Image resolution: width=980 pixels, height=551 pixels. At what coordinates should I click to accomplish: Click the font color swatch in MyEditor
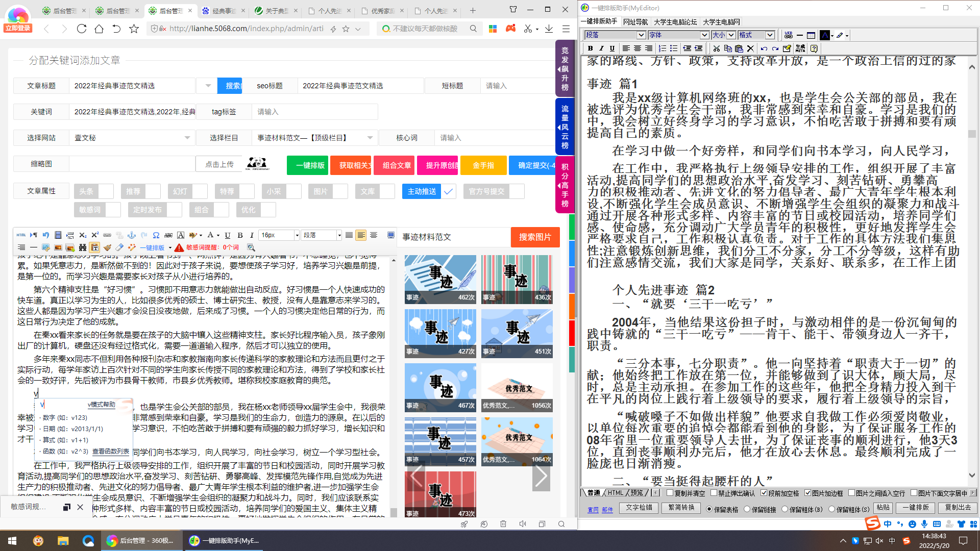(x=824, y=35)
